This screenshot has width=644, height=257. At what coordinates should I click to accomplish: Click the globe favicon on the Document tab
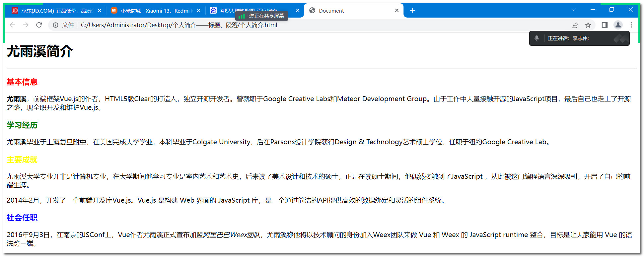(x=312, y=11)
